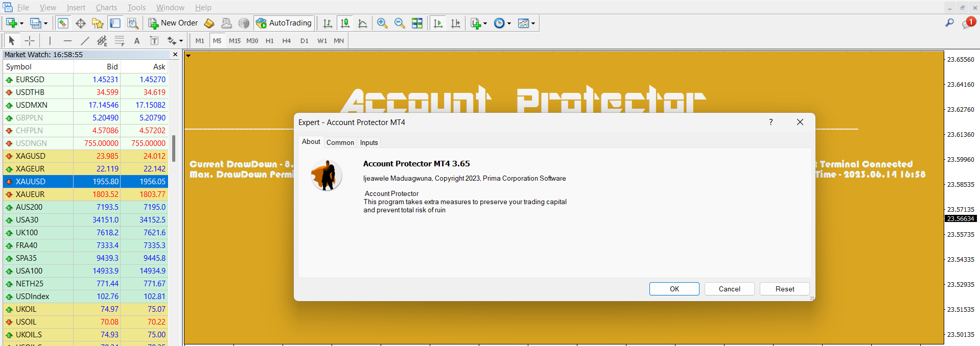Select the Fibonacci retracement tool
The image size is (980, 346).
[120, 41]
